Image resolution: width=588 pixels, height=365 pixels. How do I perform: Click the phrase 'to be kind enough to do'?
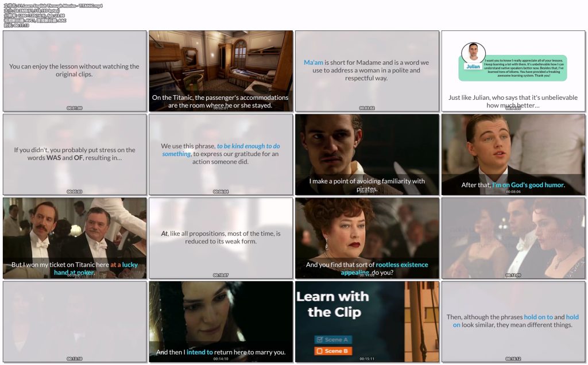point(248,146)
